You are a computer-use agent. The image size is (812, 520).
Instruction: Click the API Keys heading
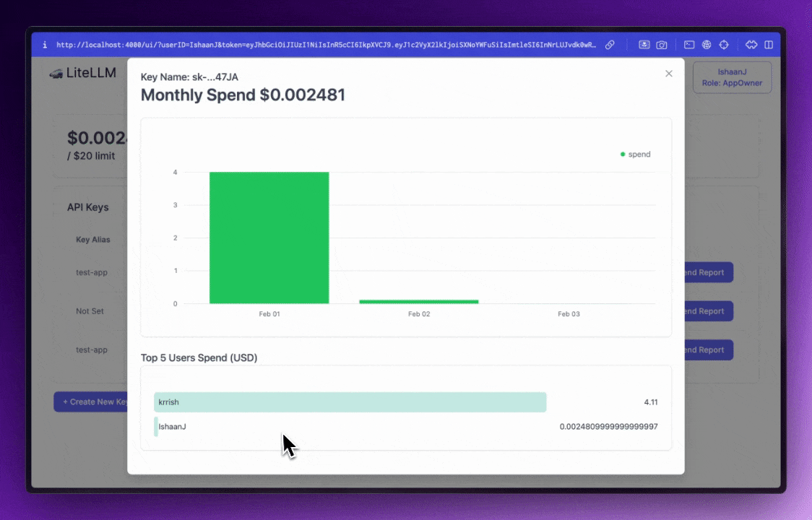coord(88,207)
